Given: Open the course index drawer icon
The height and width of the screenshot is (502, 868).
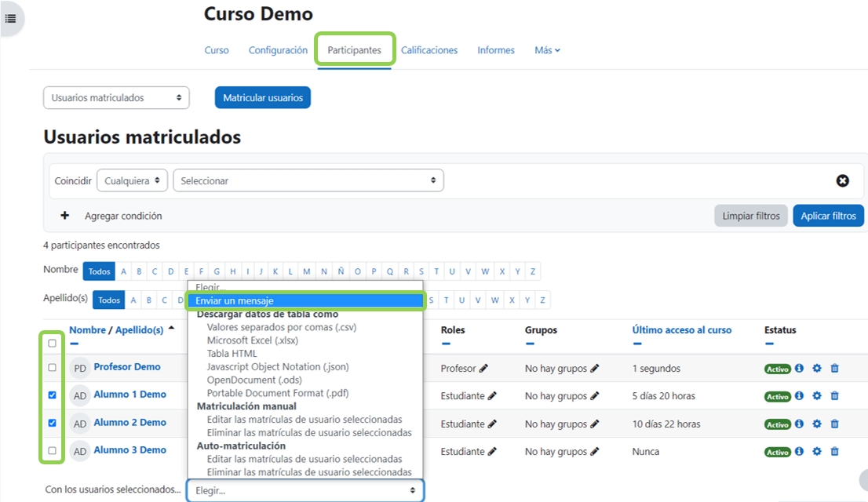Looking at the screenshot, I should point(11,18).
